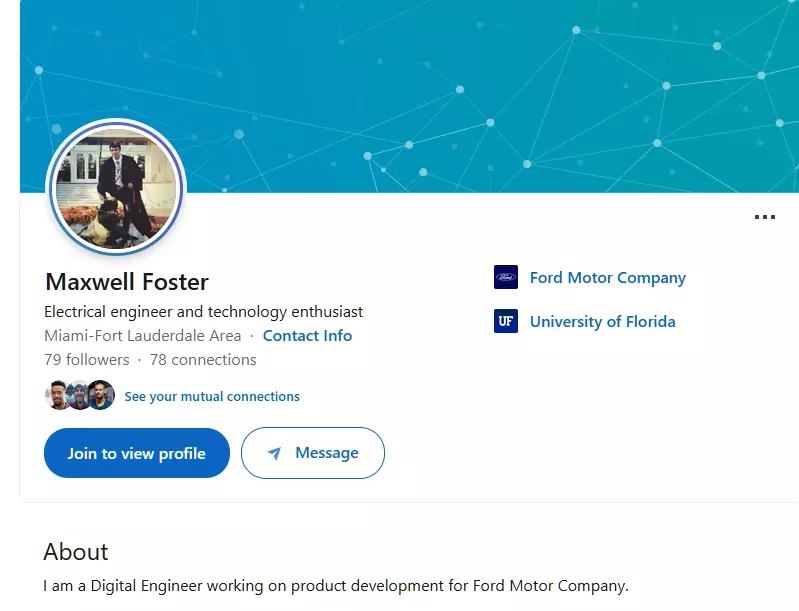Image resolution: width=799 pixels, height=611 pixels.
Task: Open the three-dot more options menu
Action: click(x=765, y=217)
